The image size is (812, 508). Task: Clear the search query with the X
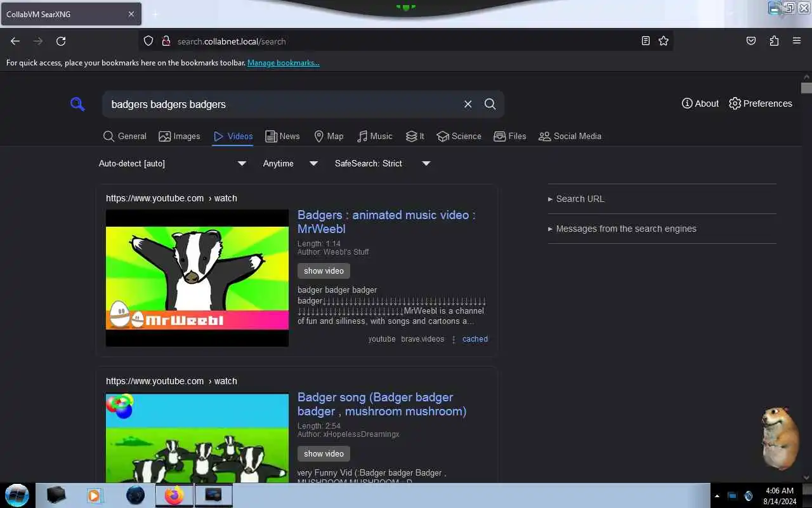point(468,104)
